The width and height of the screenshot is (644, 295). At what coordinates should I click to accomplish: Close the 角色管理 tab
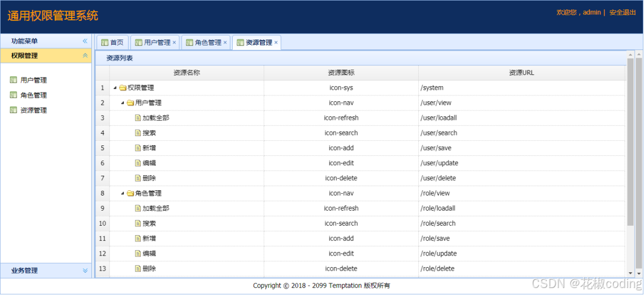(x=225, y=42)
